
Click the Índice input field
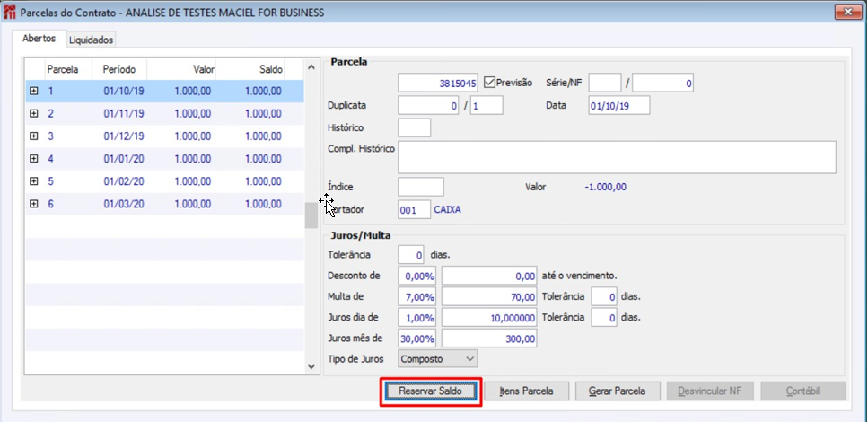coord(421,187)
